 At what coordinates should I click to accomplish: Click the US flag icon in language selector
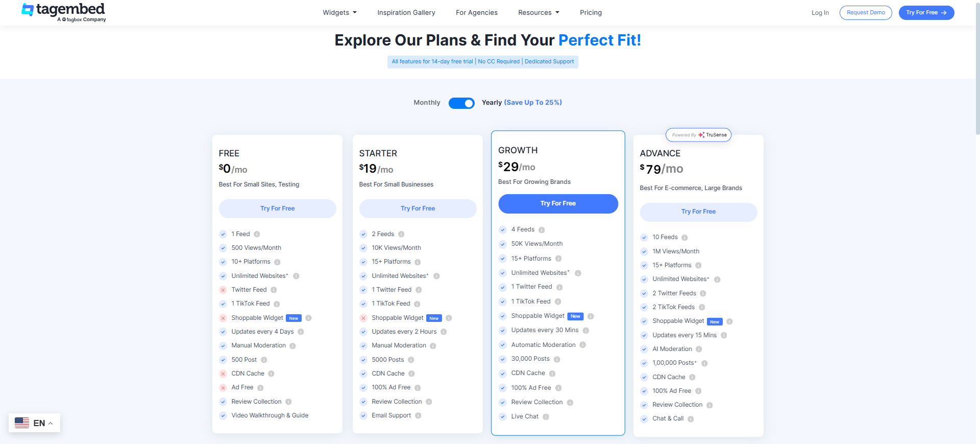pos(21,423)
